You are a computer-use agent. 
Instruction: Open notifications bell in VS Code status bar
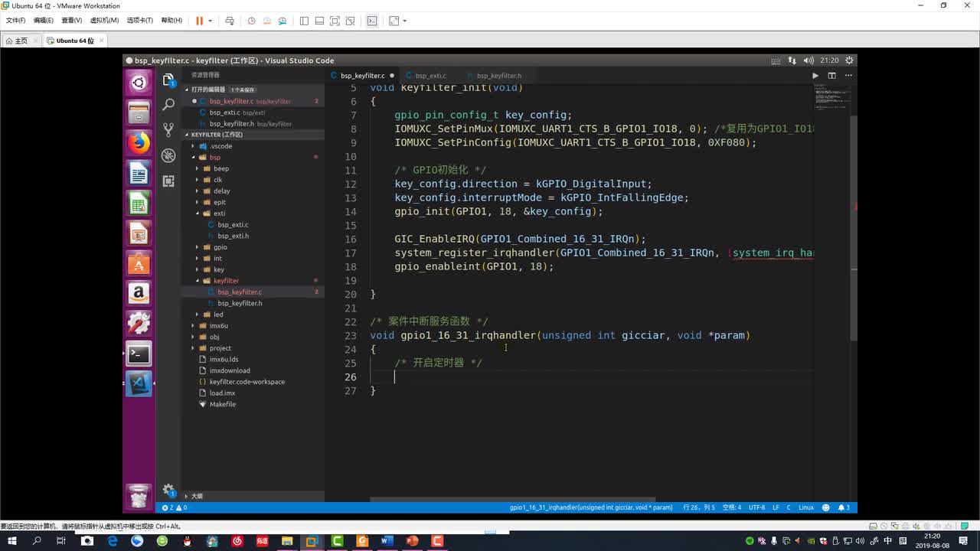(x=844, y=507)
